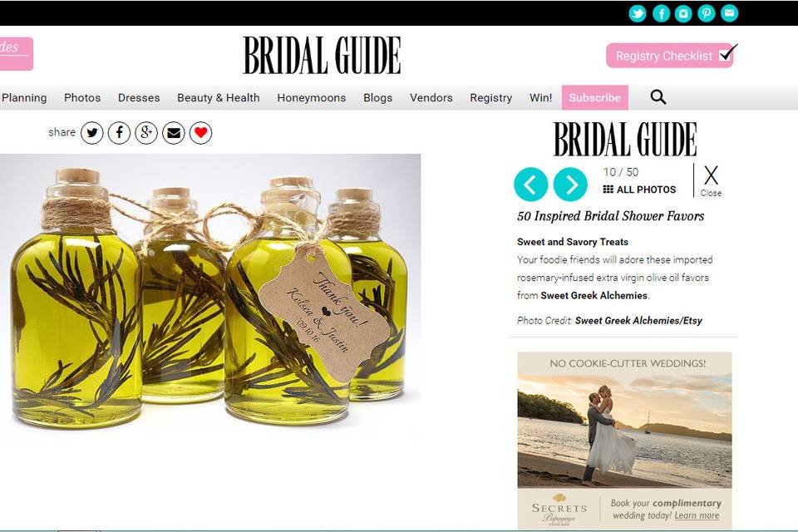798x532 pixels.
Task: Click the email icon in top bar
Action: point(729,13)
